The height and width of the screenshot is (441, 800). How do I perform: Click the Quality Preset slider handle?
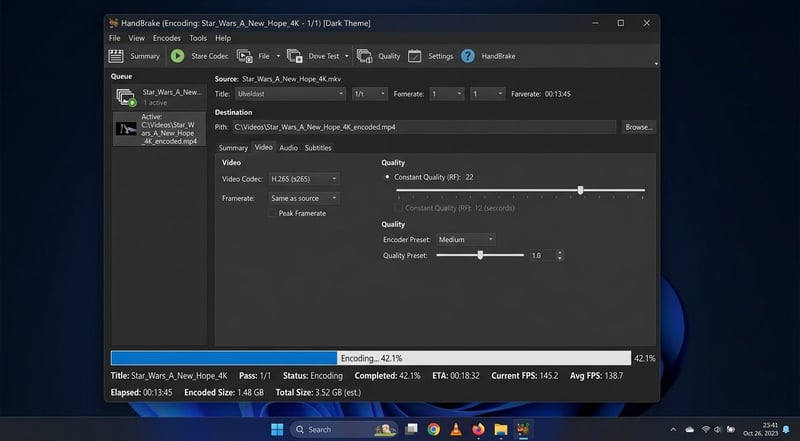tap(480, 255)
